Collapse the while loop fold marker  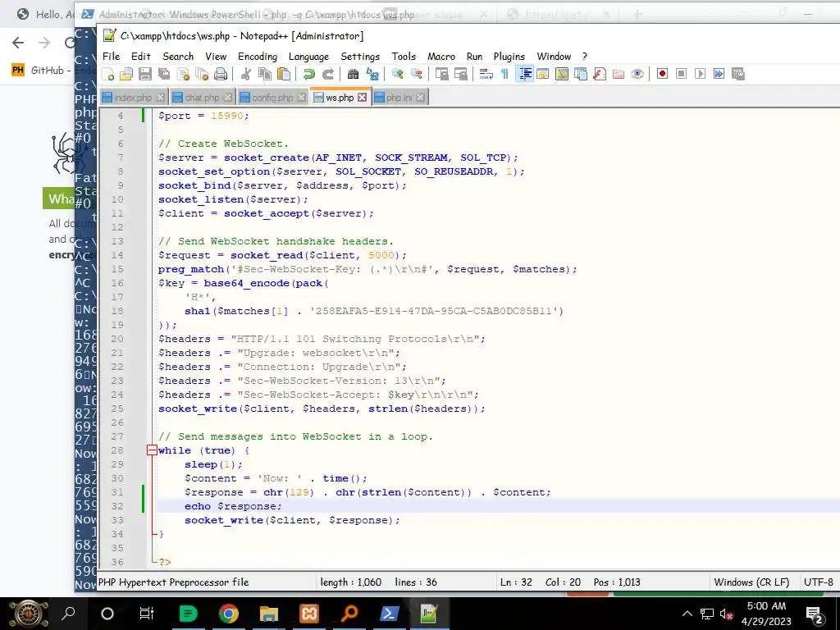click(152, 450)
